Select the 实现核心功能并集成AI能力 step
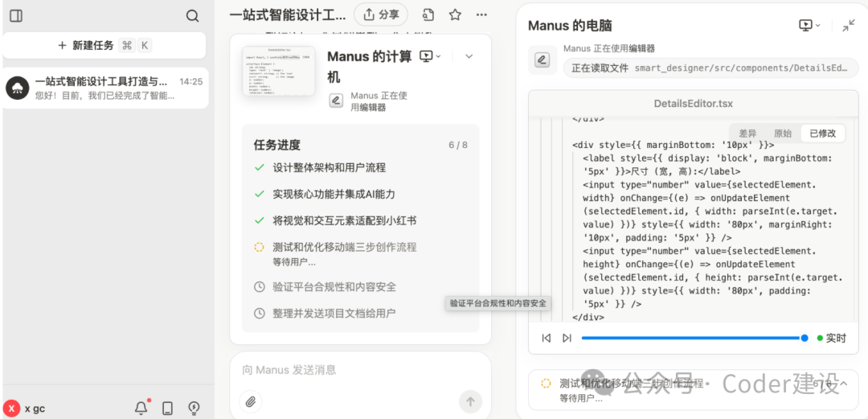868x419 pixels. point(334,194)
